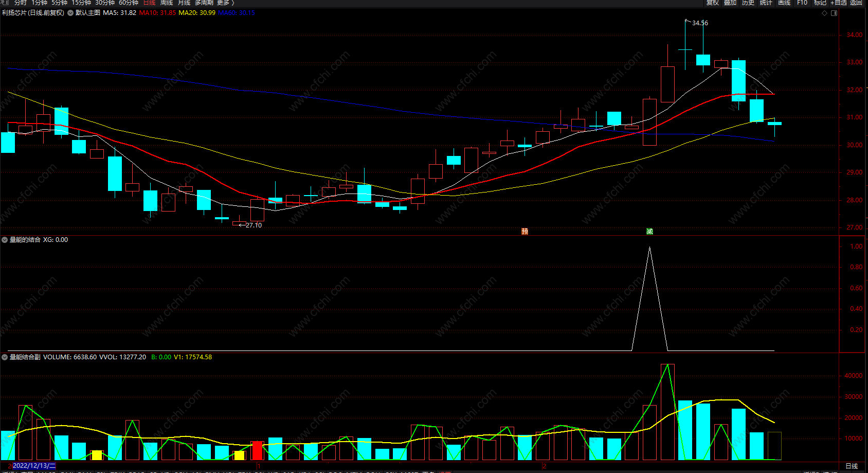The width and height of the screenshot is (868, 473).
Task: Open the 量能结合副 indicator dropdown arrow
Action: coord(5,357)
